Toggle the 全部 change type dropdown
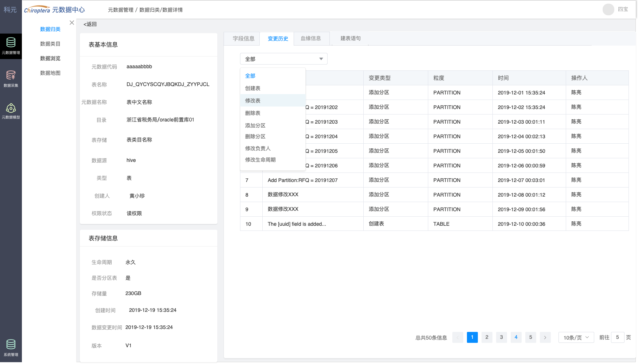 pos(284,59)
